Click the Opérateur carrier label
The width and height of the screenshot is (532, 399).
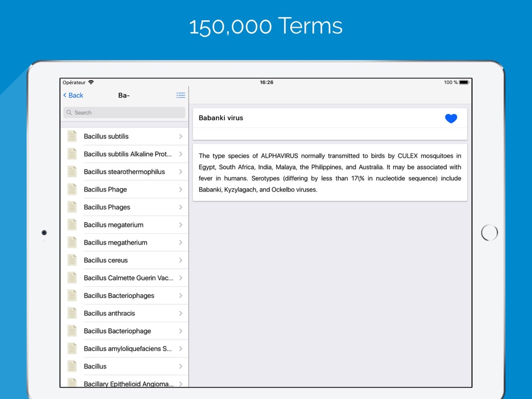coord(74,82)
